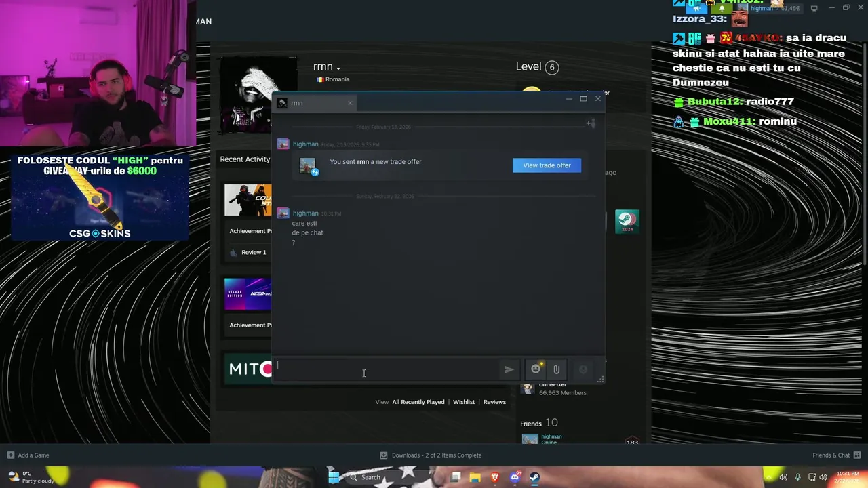
Task: Open the MITO showcase image
Action: (248, 369)
